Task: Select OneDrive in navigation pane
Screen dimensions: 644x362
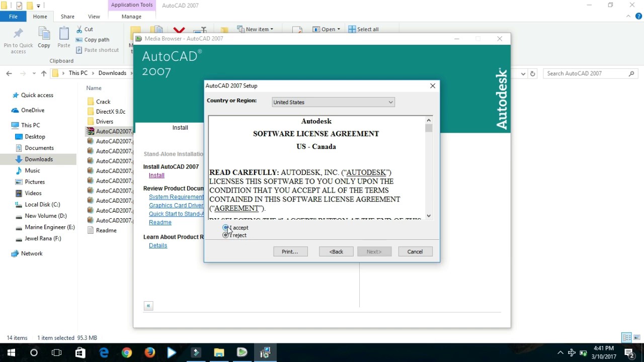Action: click(33, 110)
